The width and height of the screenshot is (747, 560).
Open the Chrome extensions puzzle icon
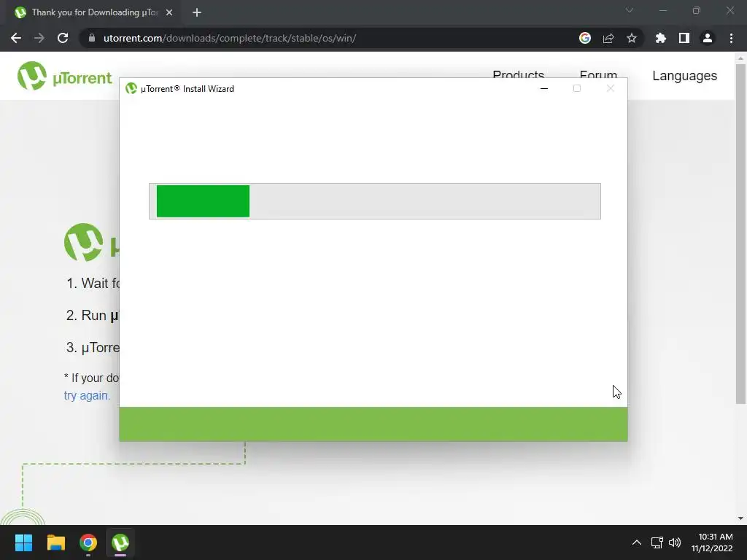[x=661, y=38]
